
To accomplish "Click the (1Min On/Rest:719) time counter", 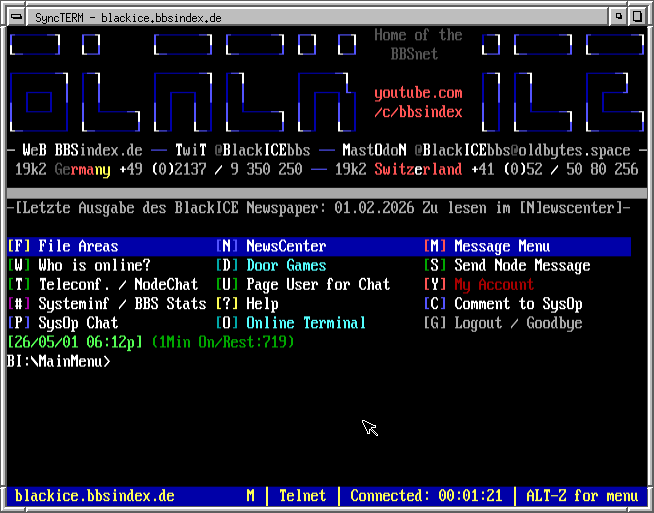I will point(223,342).
